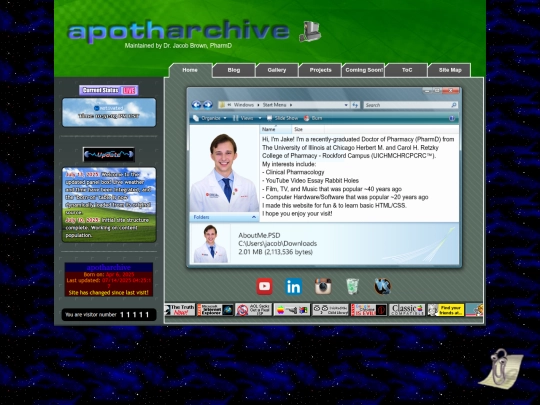Open the Organize dropdown menu
This screenshot has width=540, height=405.
pyautogui.click(x=210, y=118)
